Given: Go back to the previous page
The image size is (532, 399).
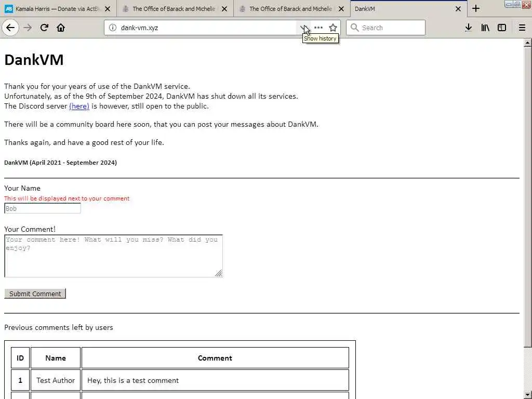Looking at the screenshot, I should click(10, 28).
